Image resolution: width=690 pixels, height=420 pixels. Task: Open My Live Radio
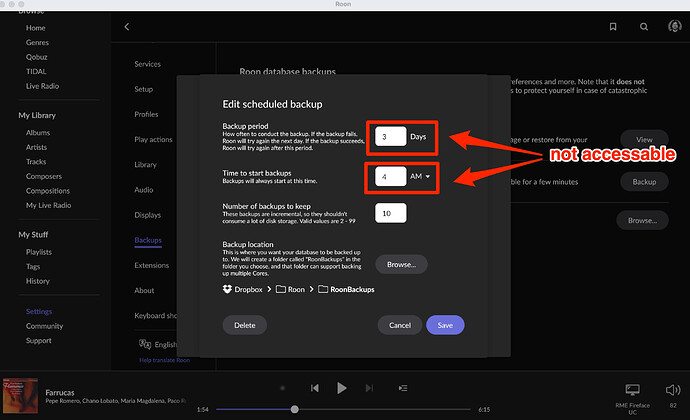coord(48,205)
